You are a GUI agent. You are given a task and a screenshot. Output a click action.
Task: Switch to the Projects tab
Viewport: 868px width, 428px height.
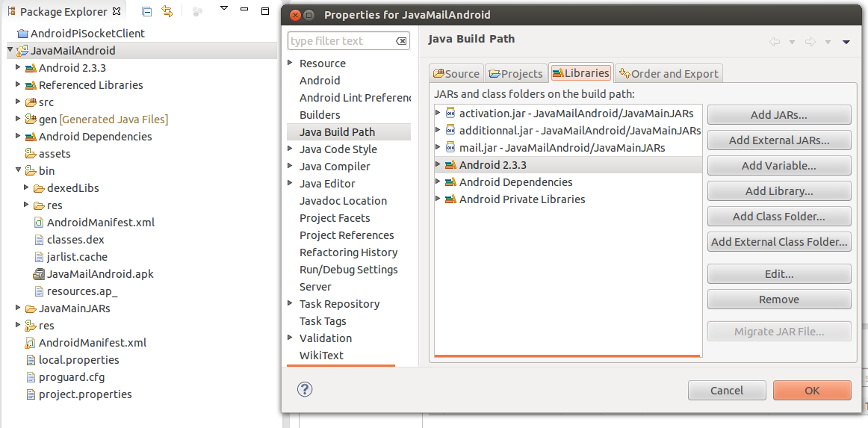click(x=515, y=73)
